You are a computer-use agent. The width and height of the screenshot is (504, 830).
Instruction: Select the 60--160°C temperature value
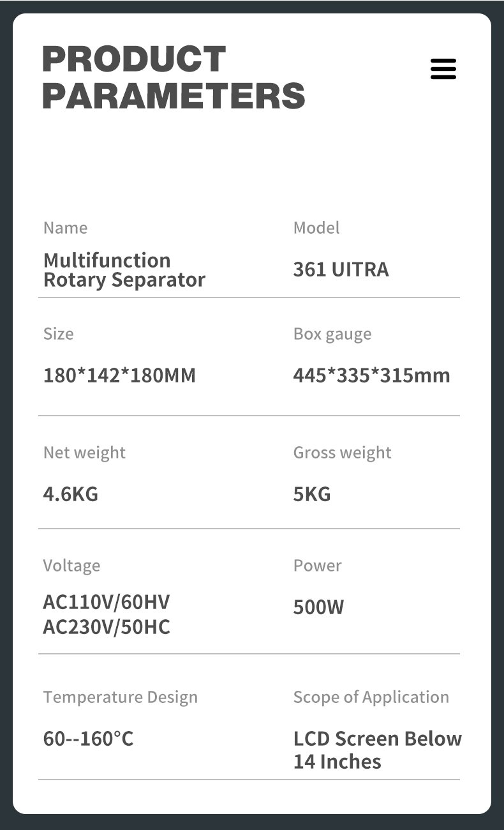[x=88, y=739]
